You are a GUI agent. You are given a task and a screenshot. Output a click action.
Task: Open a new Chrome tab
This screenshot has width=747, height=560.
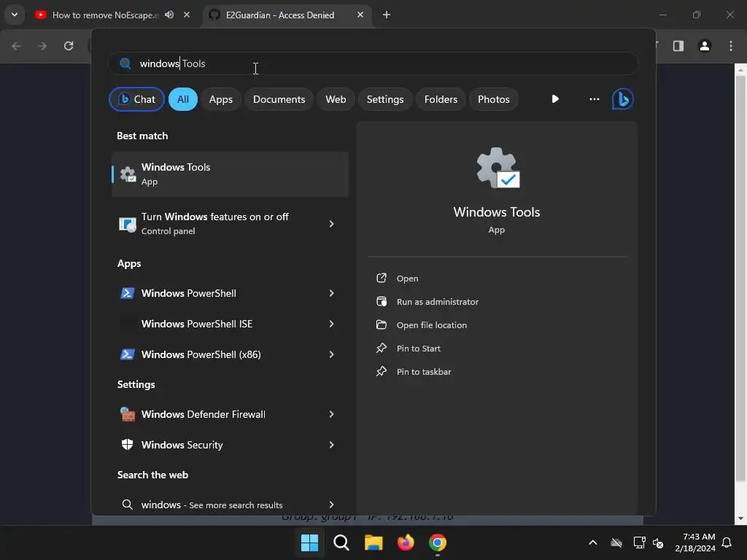(x=387, y=15)
